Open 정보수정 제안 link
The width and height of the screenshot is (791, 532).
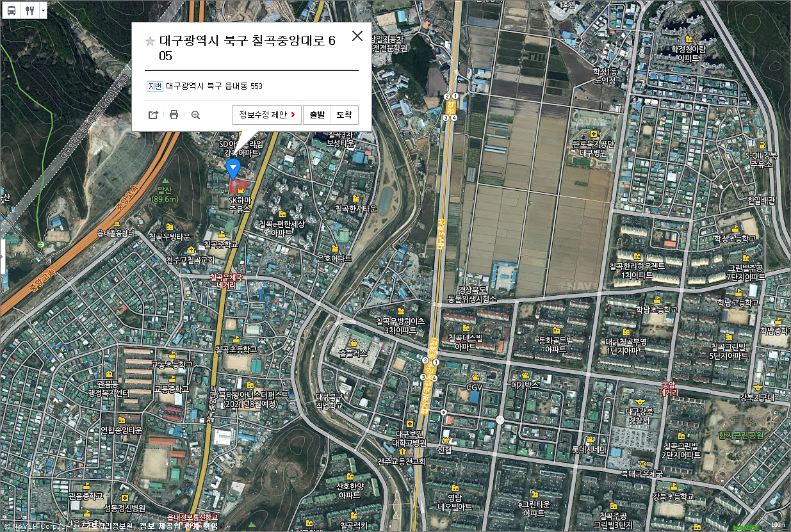point(267,115)
